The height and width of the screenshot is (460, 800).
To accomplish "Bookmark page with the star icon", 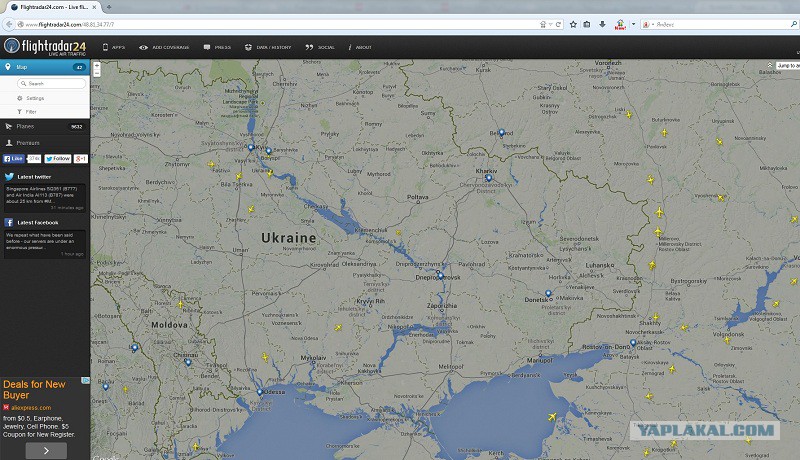I will (573, 24).
